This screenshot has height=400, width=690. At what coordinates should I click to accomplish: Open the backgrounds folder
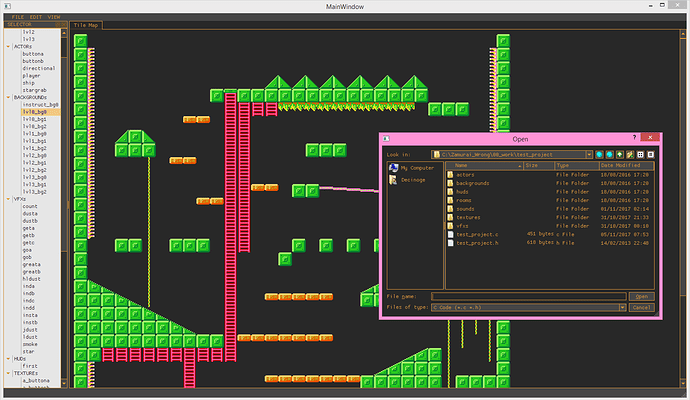click(468, 183)
